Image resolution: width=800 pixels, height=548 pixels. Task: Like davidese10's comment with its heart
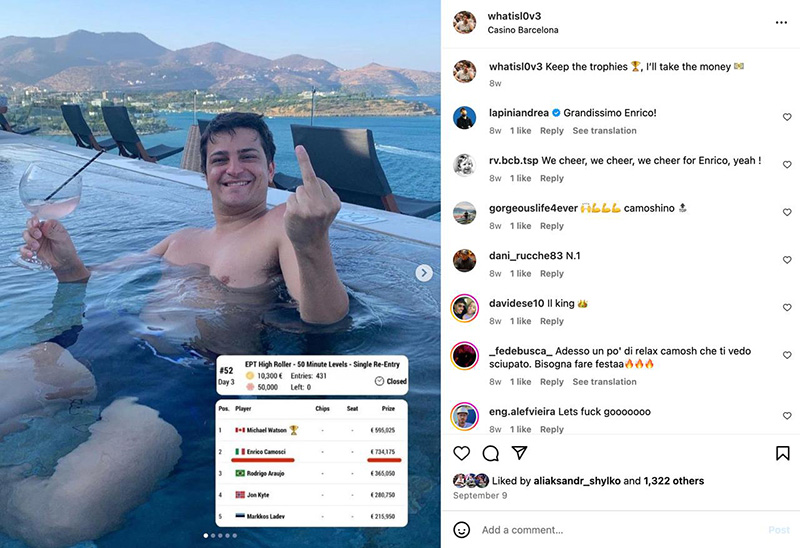pyautogui.click(x=787, y=308)
